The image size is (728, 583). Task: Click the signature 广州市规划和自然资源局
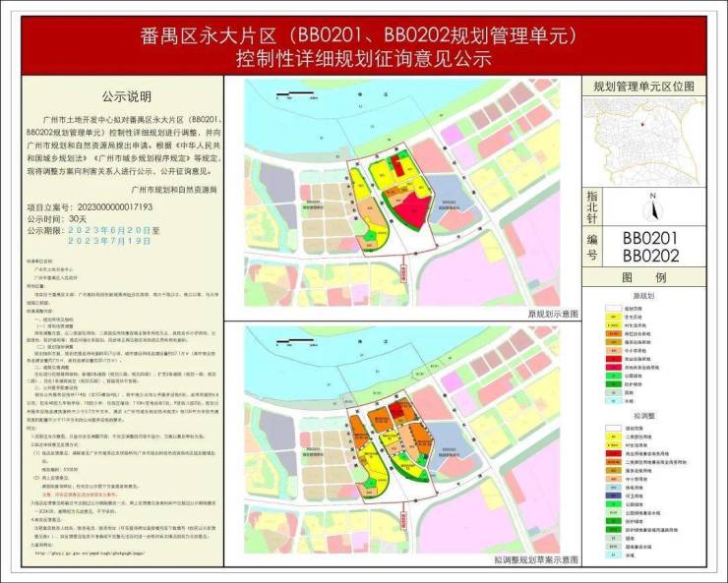click(x=174, y=190)
